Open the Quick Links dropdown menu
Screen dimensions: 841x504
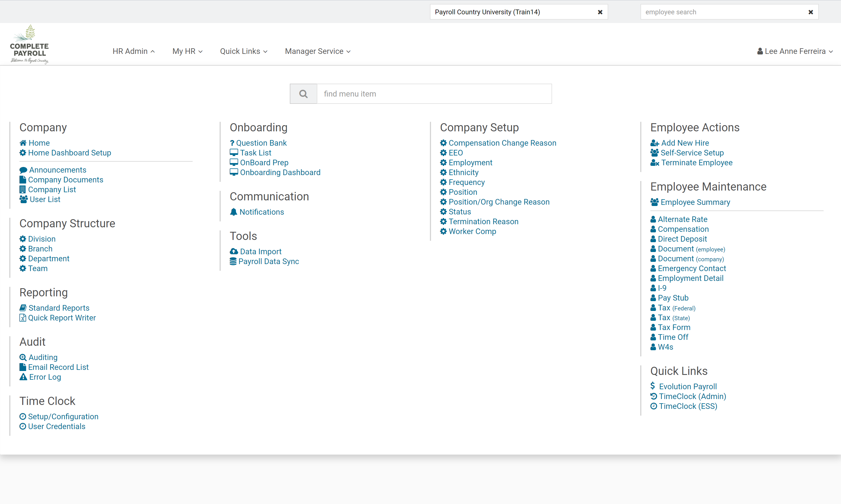pos(244,51)
